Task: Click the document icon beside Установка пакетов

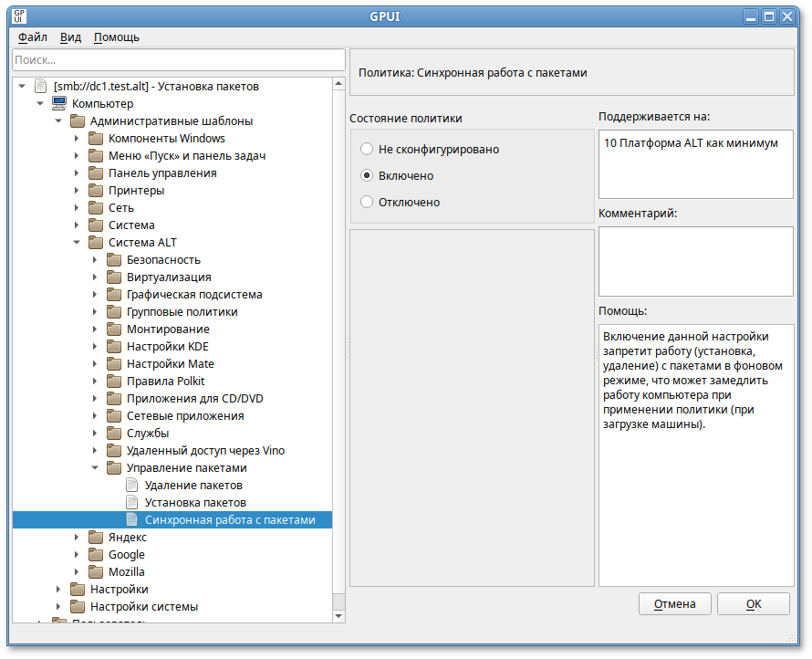Action: (132, 502)
